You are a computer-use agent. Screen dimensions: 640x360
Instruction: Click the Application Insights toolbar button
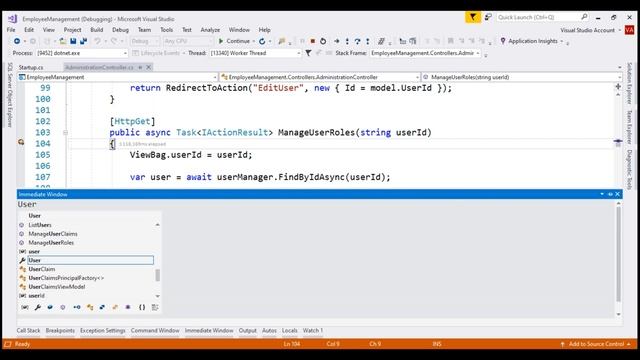coord(531,41)
